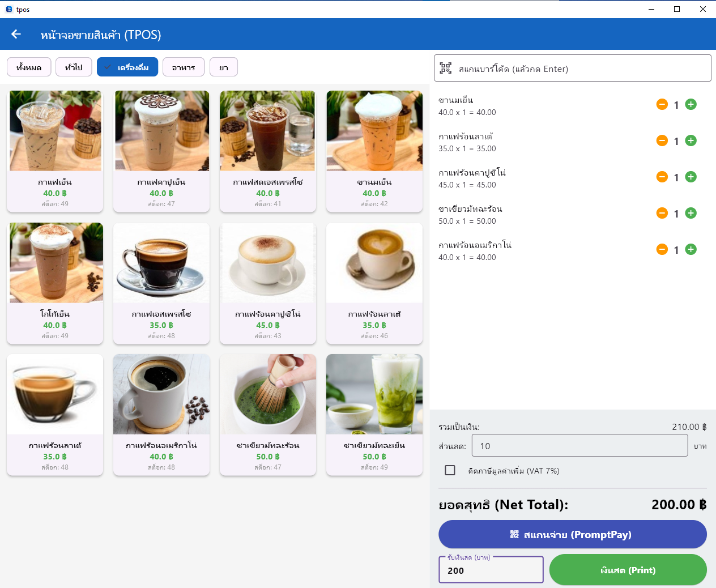Click the ส่วนลด discount input field
This screenshot has width=716, height=588.
(x=580, y=446)
